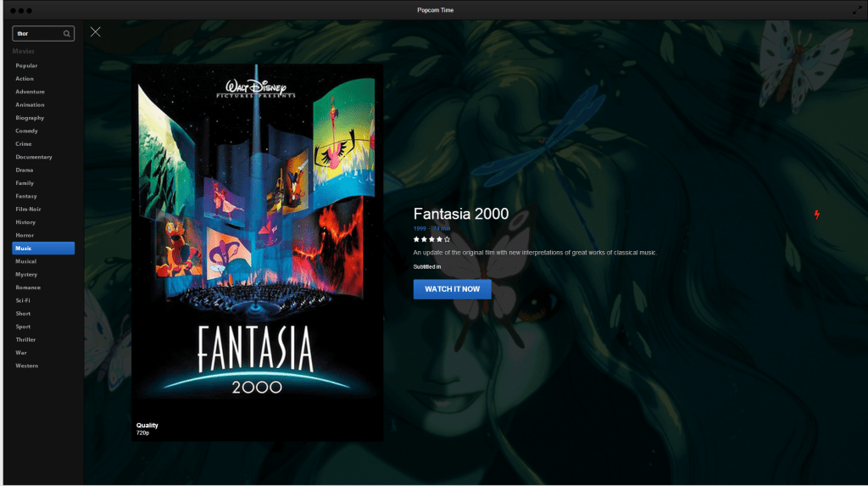The height and width of the screenshot is (486, 868).
Task: Click the red lightning bolt icon
Action: [816, 215]
